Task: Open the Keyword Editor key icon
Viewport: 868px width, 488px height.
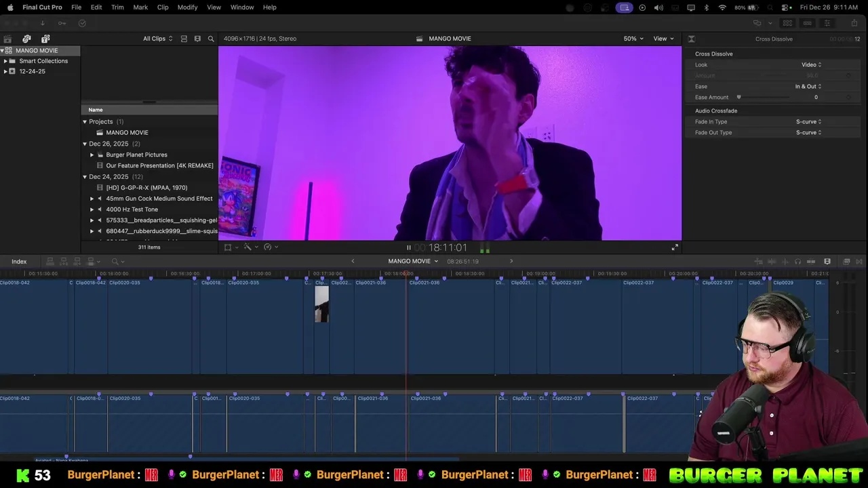Action: [x=62, y=23]
